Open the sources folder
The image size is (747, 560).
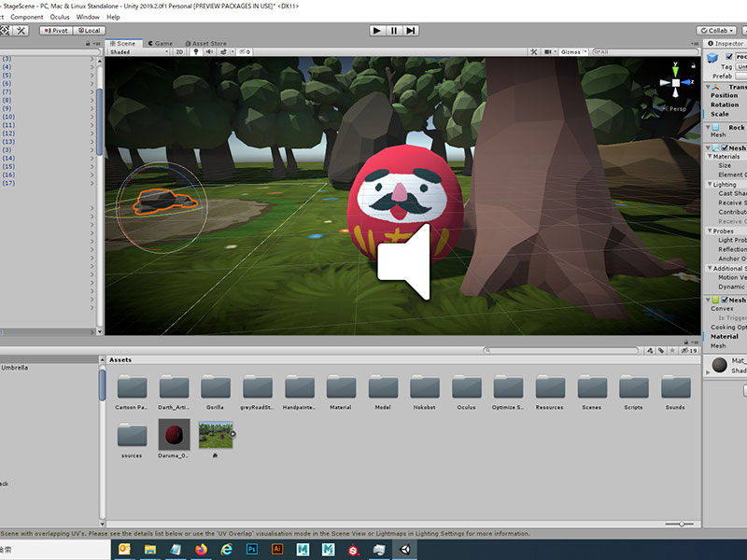(132, 440)
